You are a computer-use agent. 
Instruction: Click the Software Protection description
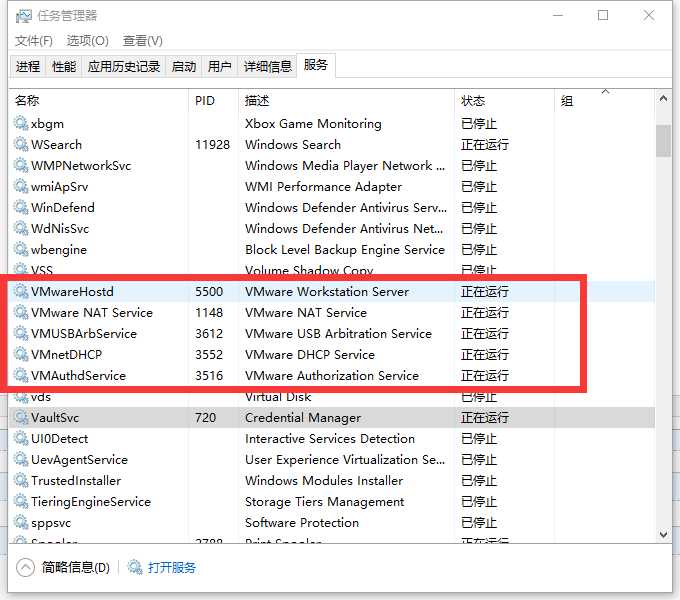[302, 522]
